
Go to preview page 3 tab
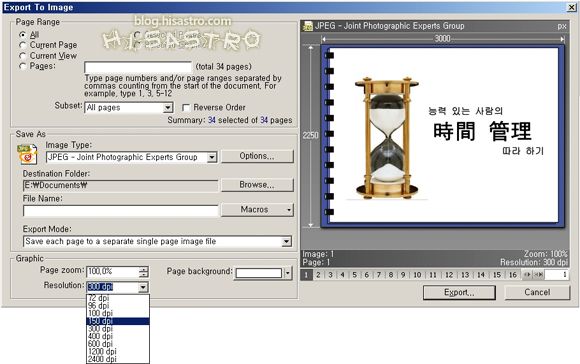(330, 275)
